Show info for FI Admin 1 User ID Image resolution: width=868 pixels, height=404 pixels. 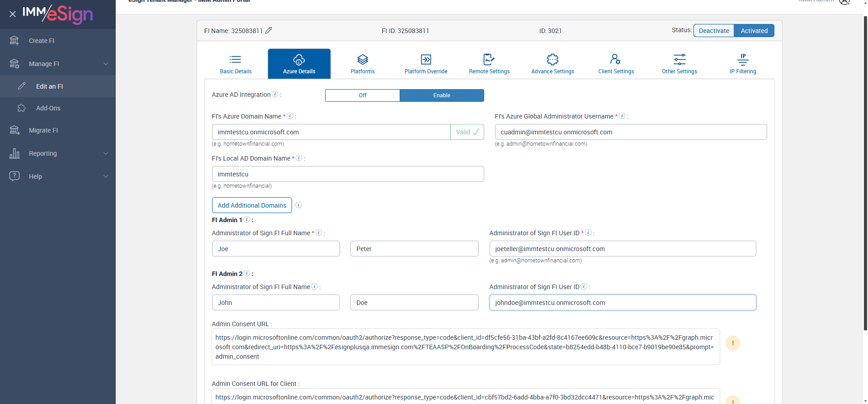coord(588,233)
